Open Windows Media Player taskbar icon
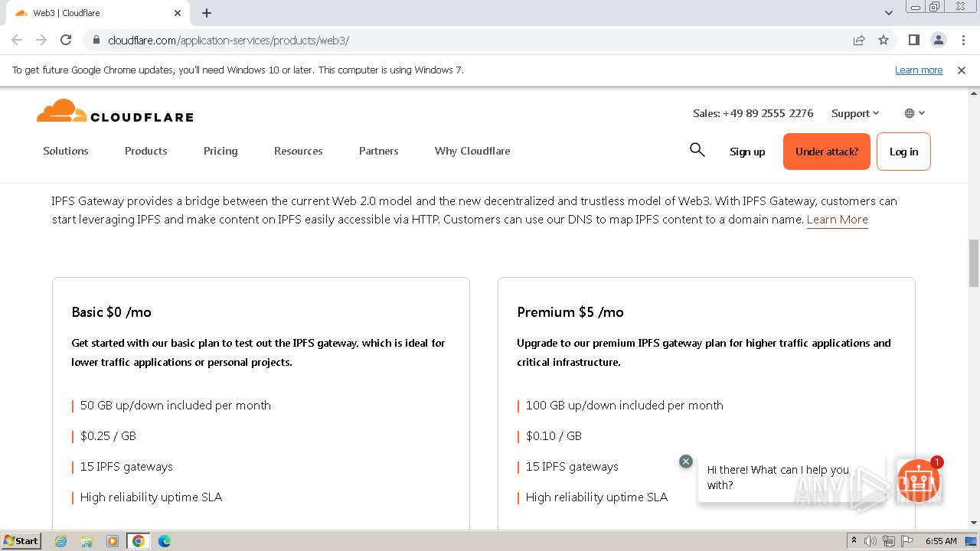 pos(113,541)
